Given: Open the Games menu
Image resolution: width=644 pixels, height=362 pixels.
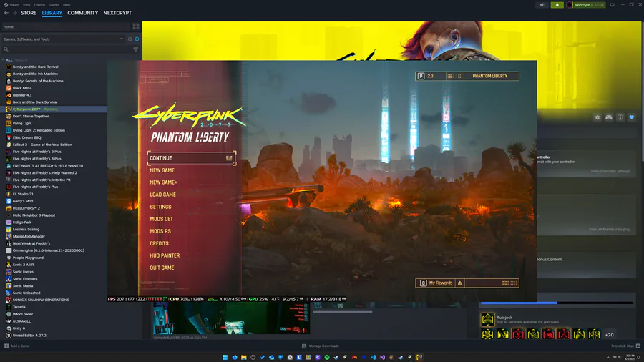Looking at the screenshot, I should [x=54, y=5].
